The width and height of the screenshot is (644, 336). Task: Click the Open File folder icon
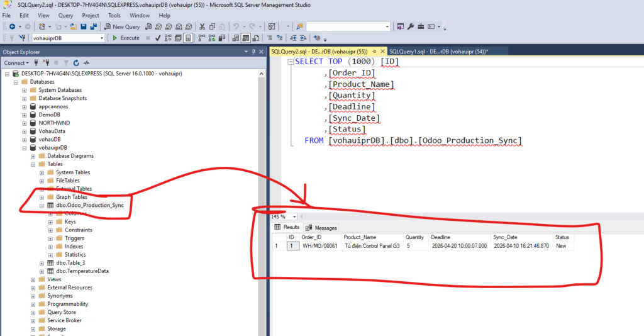click(74, 26)
